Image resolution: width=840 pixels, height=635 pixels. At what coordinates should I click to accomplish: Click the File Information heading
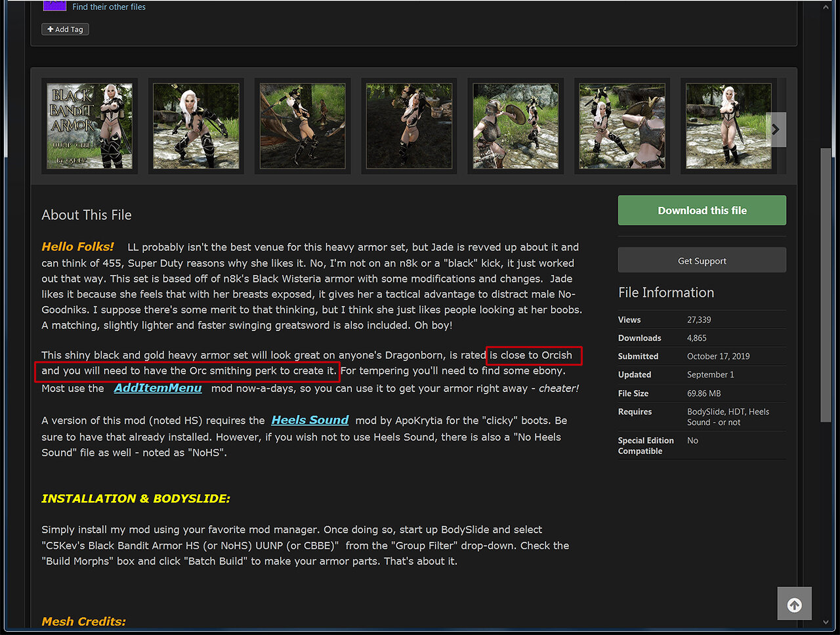pos(666,293)
